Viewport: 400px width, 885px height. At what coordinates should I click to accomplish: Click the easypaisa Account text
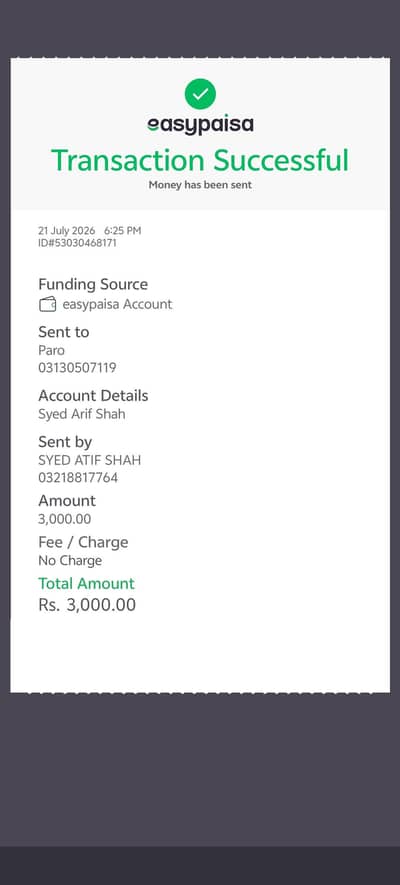click(x=117, y=304)
